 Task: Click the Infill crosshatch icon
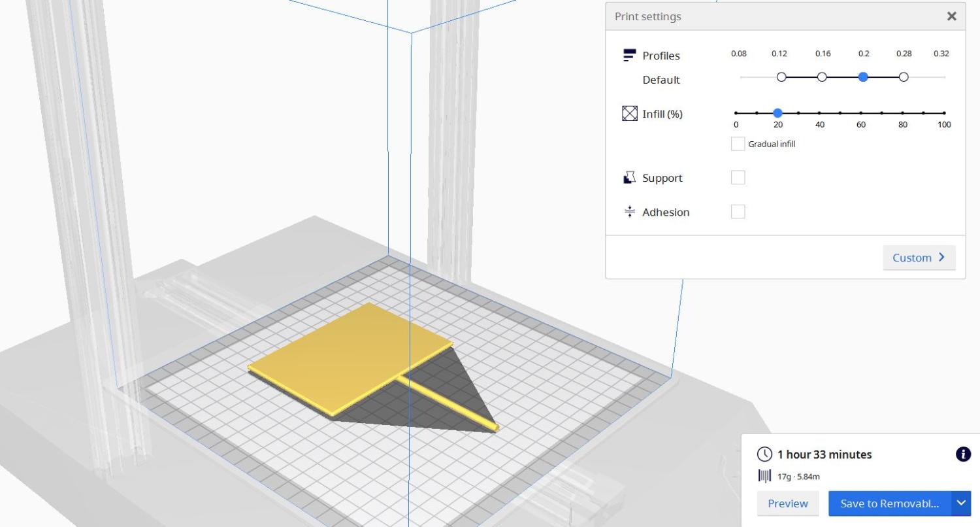(630, 114)
